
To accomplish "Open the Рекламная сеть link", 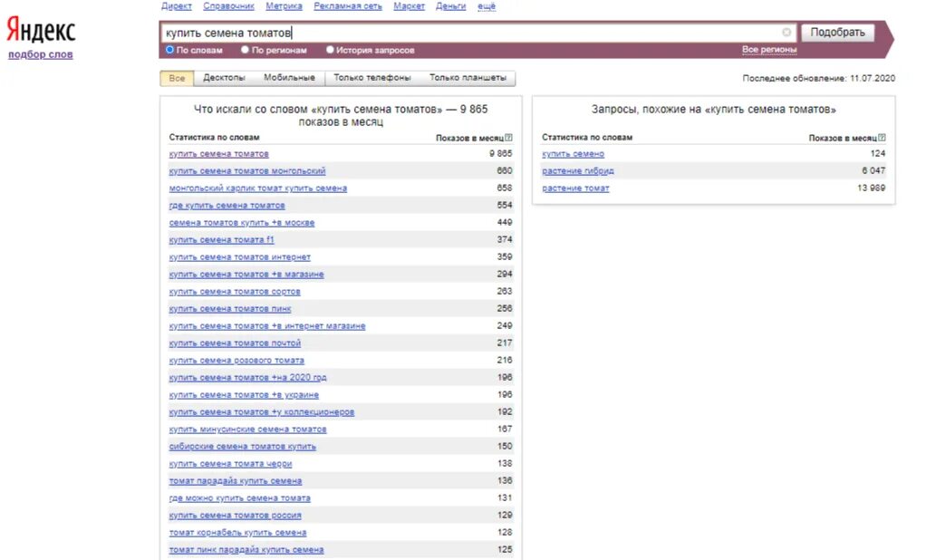I will [x=348, y=6].
